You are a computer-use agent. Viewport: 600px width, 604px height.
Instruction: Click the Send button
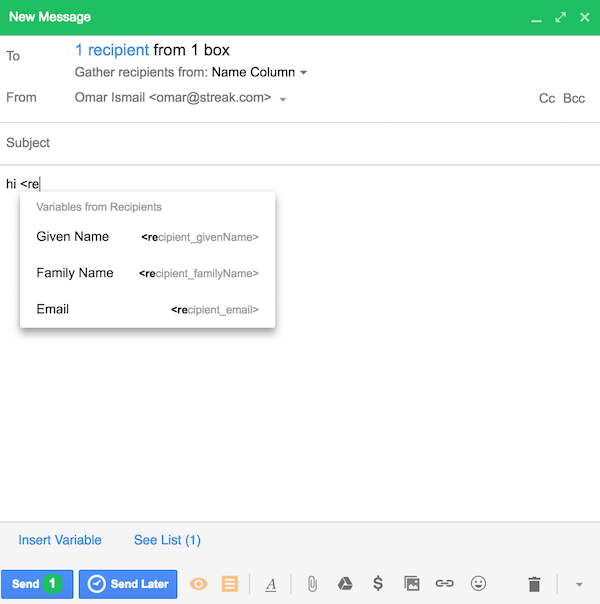coord(37,584)
